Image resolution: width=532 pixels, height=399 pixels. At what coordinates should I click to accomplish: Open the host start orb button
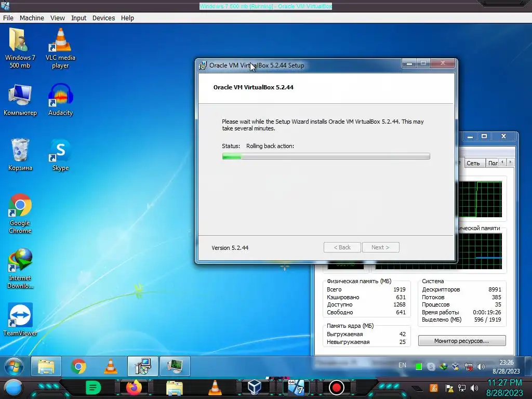coord(13,388)
